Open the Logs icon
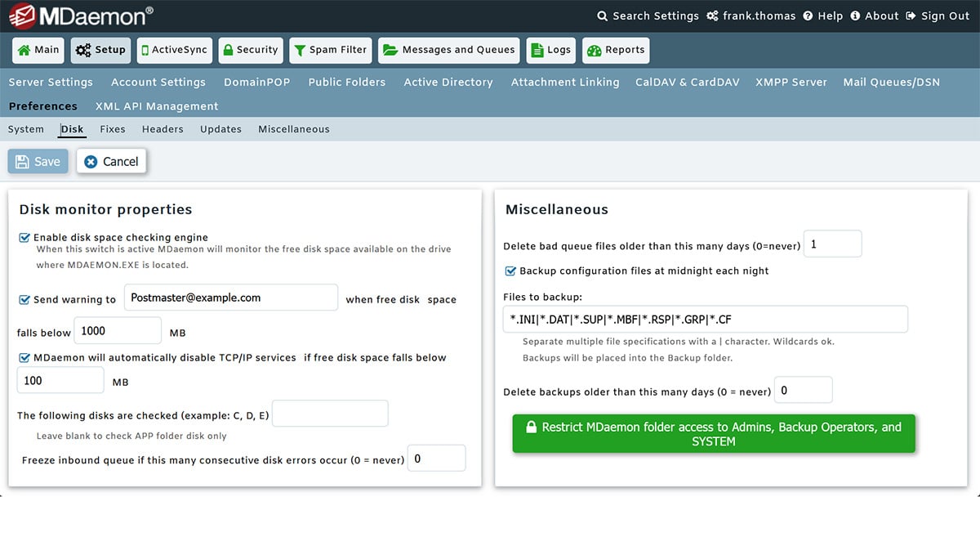This screenshot has height=555, width=980. pyautogui.click(x=538, y=50)
